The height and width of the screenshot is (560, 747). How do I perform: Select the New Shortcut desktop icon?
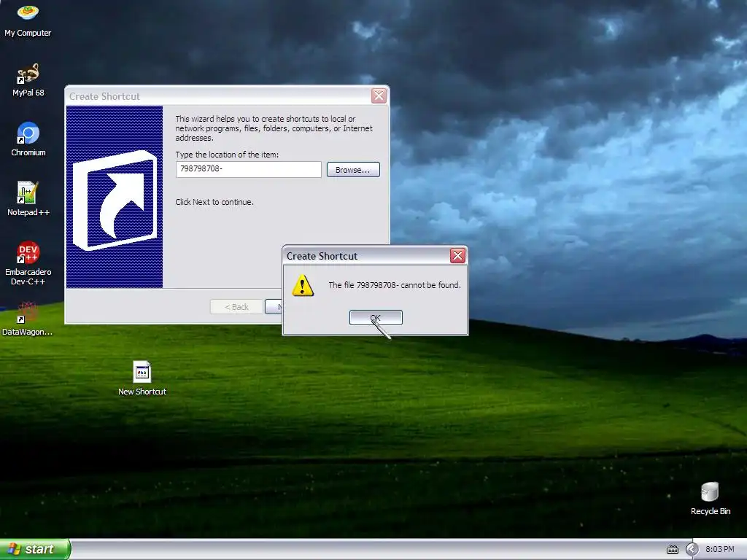coord(142,378)
